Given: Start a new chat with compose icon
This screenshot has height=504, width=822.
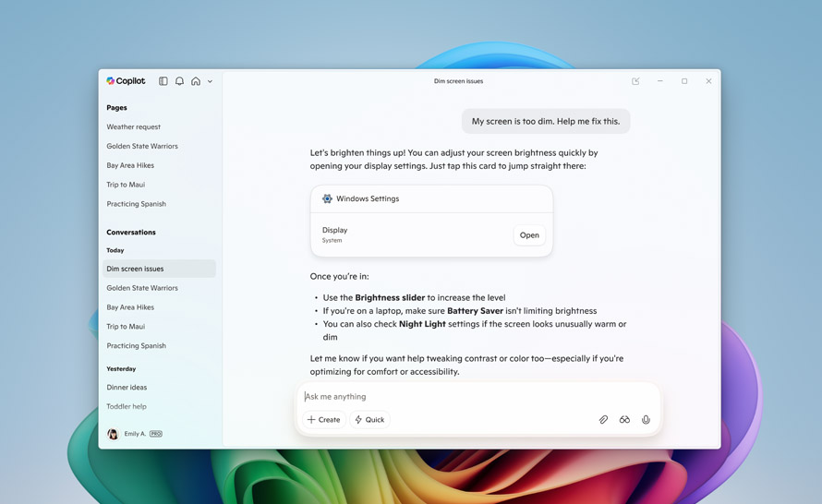Looking at the screenshot, I should (635, 81).
